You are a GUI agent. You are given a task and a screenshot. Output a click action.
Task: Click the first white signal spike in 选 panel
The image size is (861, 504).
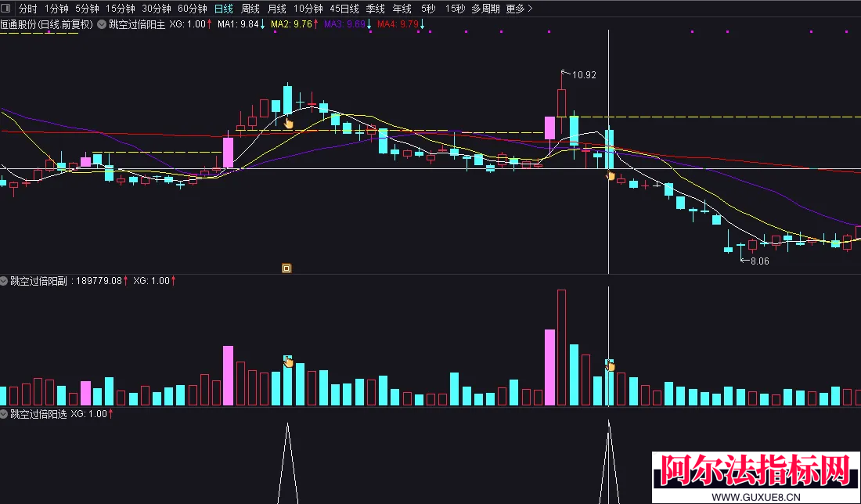tap(288, 463)
